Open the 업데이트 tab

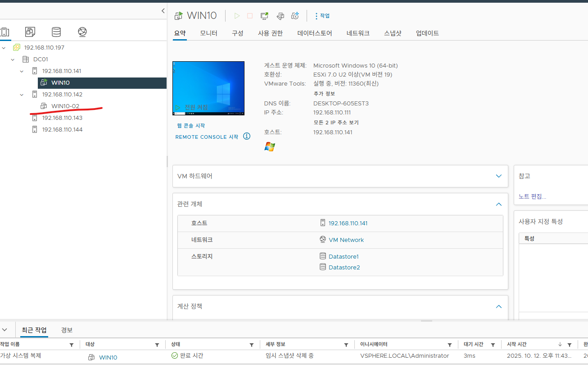(427, 33)
